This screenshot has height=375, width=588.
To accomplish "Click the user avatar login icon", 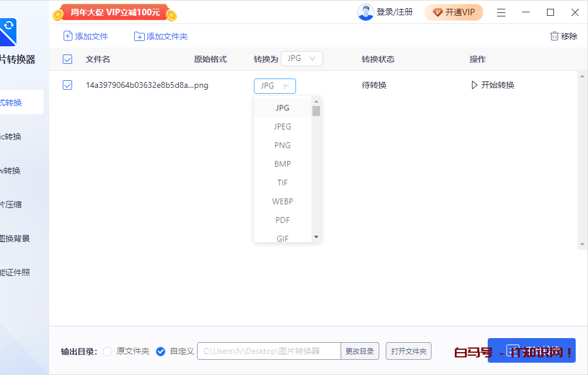I will [366, 12].
